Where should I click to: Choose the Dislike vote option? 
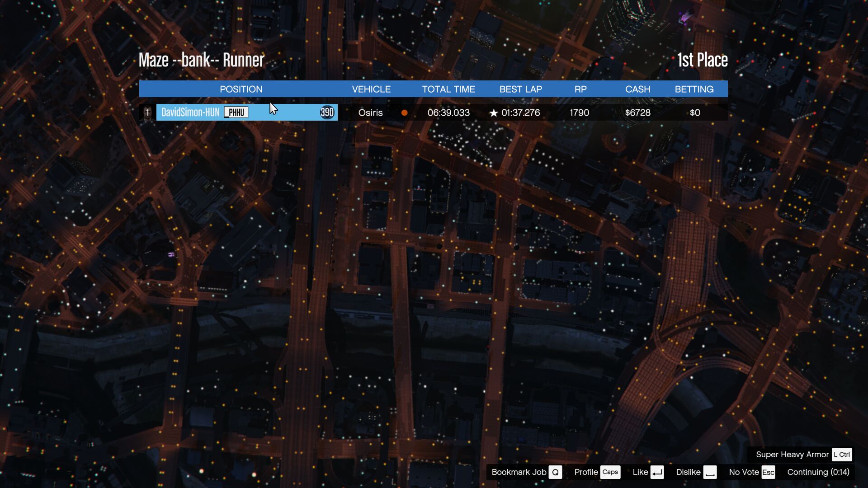click(x=688, y=472)
